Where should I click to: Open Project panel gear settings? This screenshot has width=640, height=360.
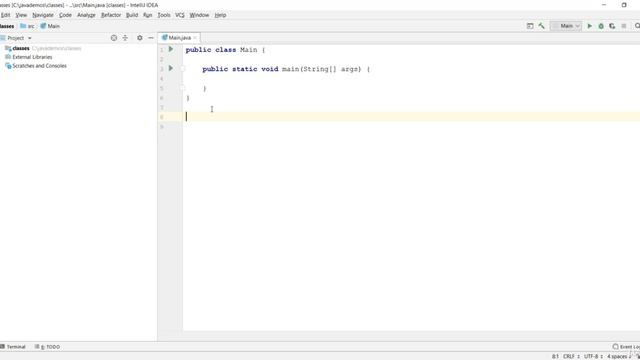pos(140,38)
